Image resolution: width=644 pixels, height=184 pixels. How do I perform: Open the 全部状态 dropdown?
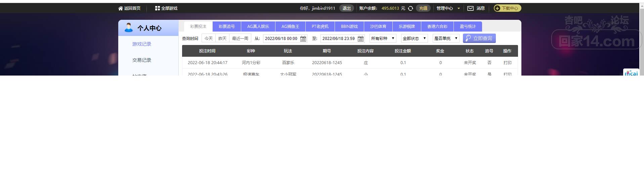coord(415,38)
